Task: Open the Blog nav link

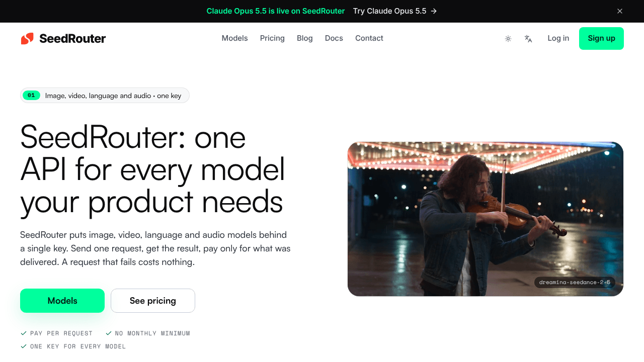Action: pyautogui.click(x=305, y=38)
